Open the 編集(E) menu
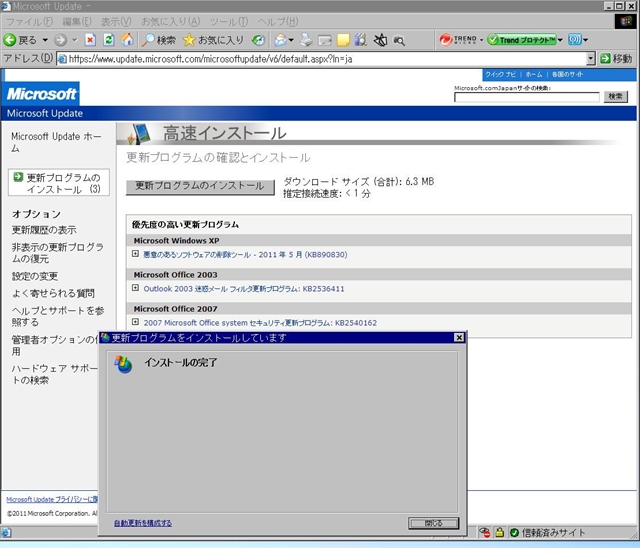The width and height of the screenshot is (640, 548). (x=77, y=21)
